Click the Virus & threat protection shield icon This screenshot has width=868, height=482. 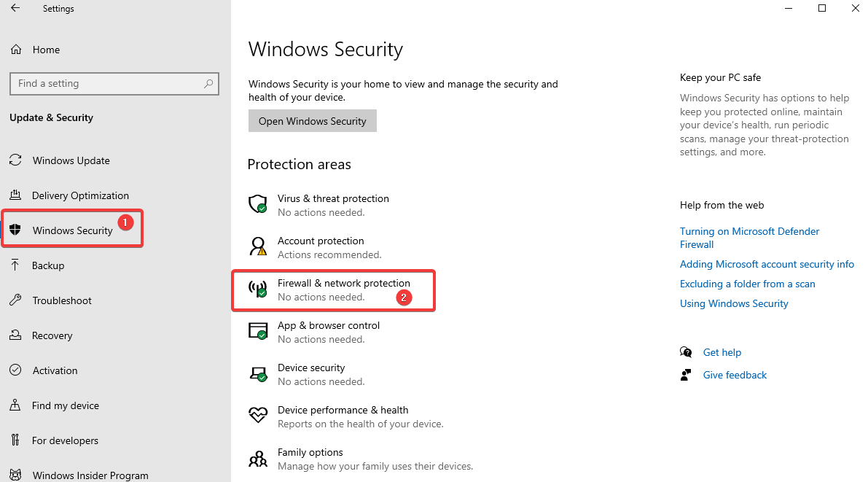pos(258,204)
